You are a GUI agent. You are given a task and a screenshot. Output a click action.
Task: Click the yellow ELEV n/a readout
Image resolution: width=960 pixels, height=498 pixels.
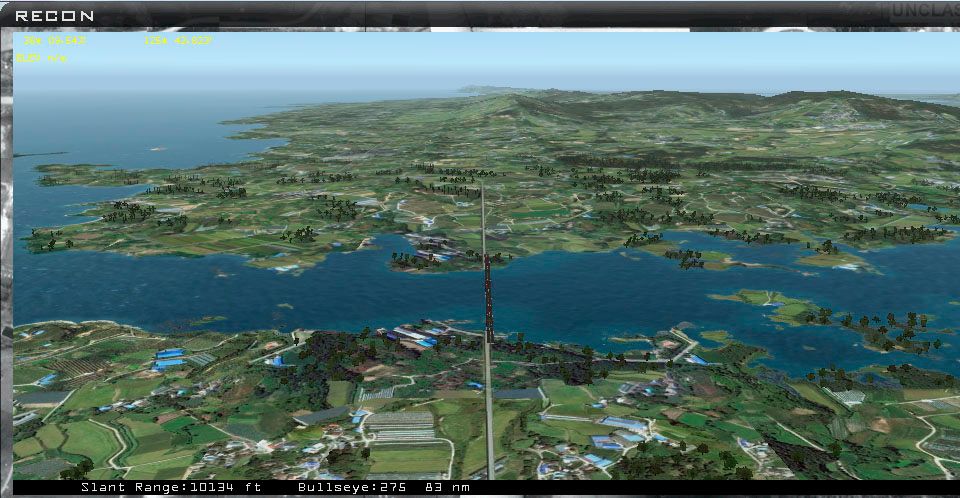tap(41, 58)
